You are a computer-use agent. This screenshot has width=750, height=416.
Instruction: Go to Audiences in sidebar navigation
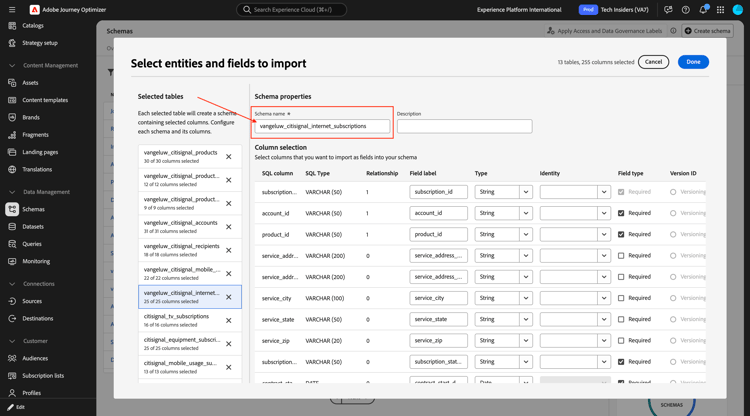tap(35, 358)
